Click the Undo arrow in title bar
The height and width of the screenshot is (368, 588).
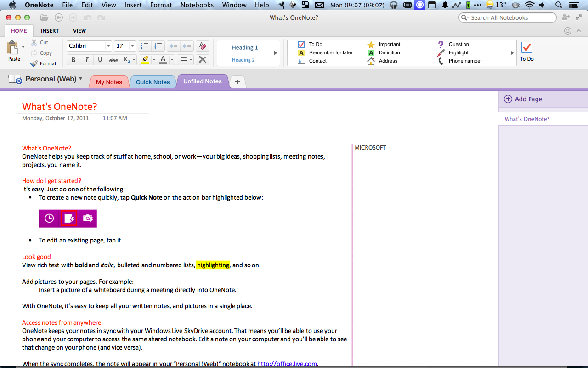coord(88,17)
